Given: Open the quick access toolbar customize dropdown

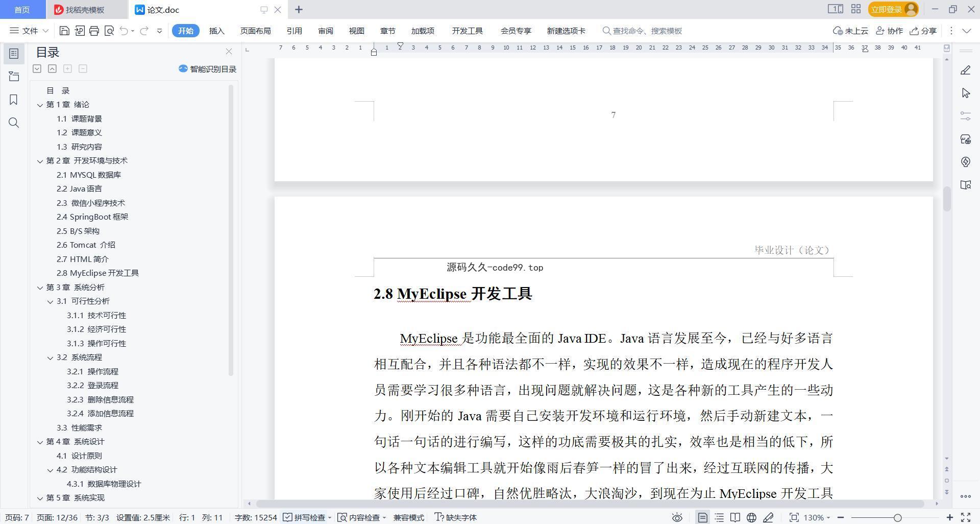Looking at the screenshot, I should tap(159, 31).
